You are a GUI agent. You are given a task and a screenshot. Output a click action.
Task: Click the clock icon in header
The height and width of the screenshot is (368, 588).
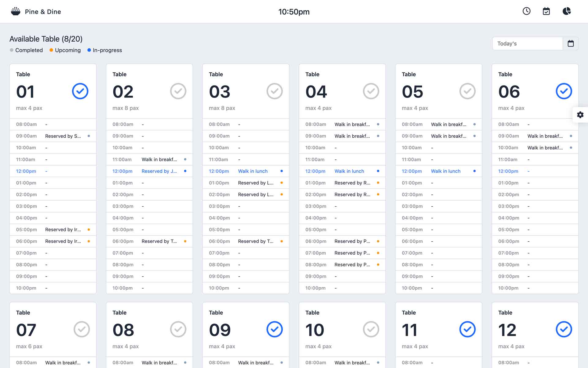point(526,11)
